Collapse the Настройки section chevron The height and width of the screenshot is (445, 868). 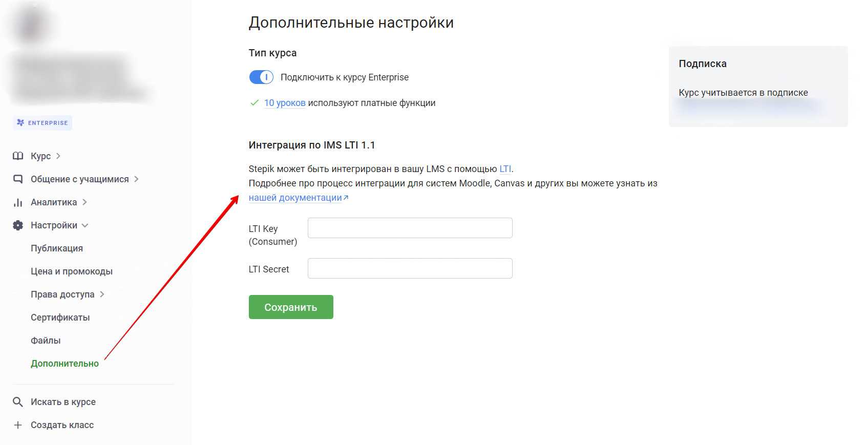coord(85,225)
